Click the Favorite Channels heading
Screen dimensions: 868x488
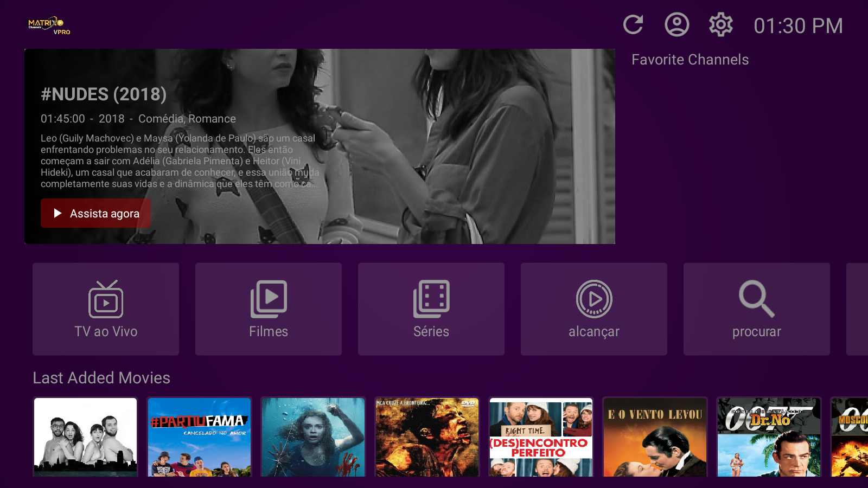tap(690, 60)
